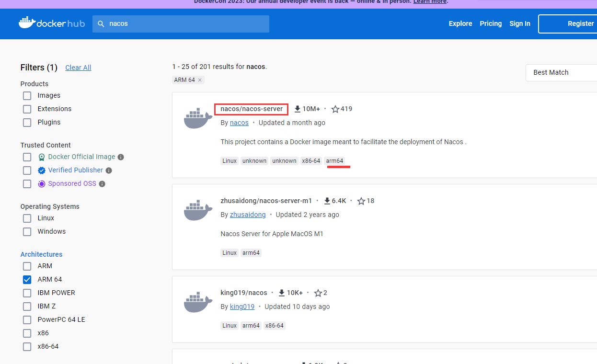Click info icon next to Verified Publisher
This screenshot has height=364, width=597.
[109, 171]
